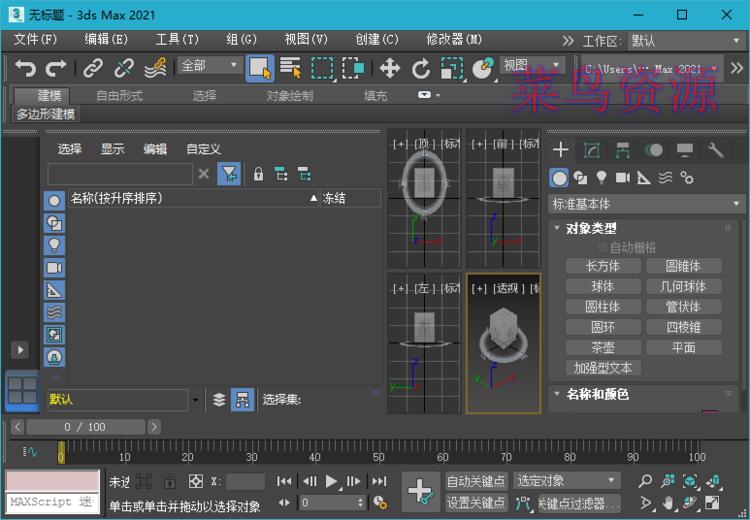Select the Unlink selection tool
Image resolution: width=750 pixels, height=520 pixels.
tap(124, 68)
